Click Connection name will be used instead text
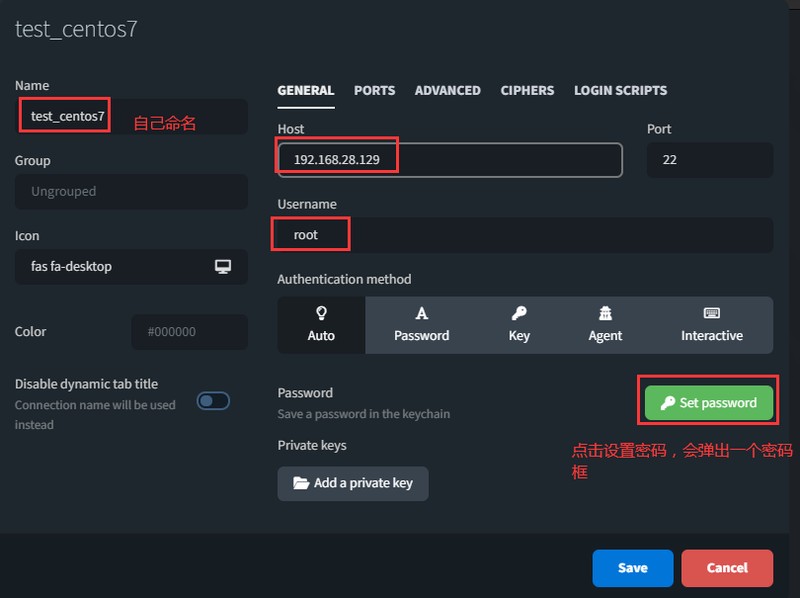This screenshot has height=598, width=800. 95,415
